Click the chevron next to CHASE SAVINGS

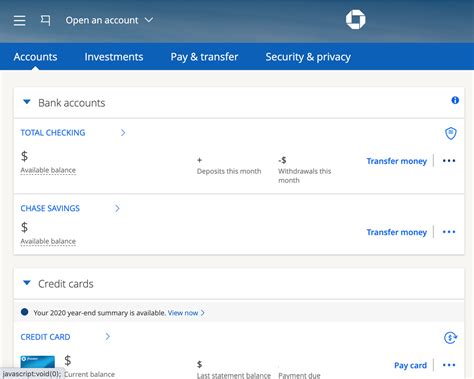[x=117, y=208]
